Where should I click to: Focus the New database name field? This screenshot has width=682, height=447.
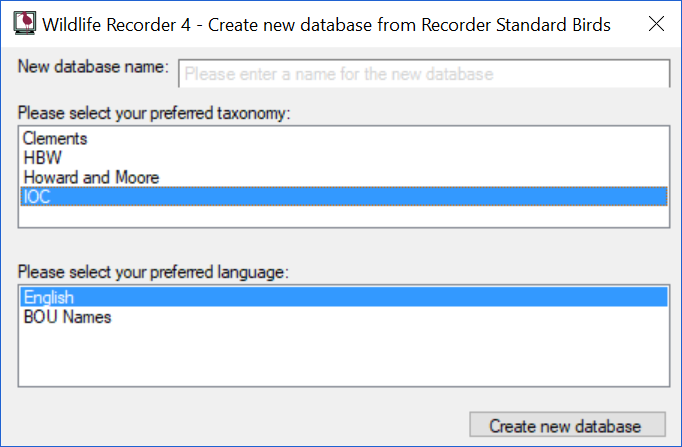pos(424,74)
